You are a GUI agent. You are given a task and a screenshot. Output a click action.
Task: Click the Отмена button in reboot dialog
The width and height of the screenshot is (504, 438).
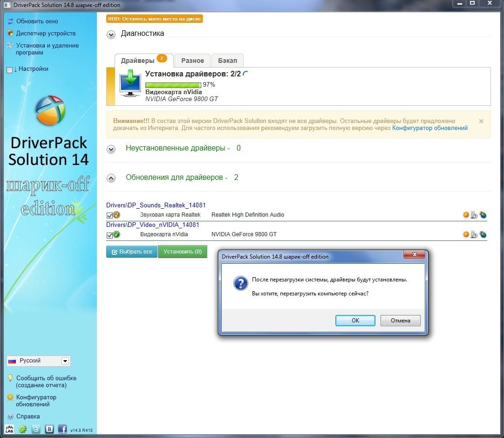(x=401, y=320)
